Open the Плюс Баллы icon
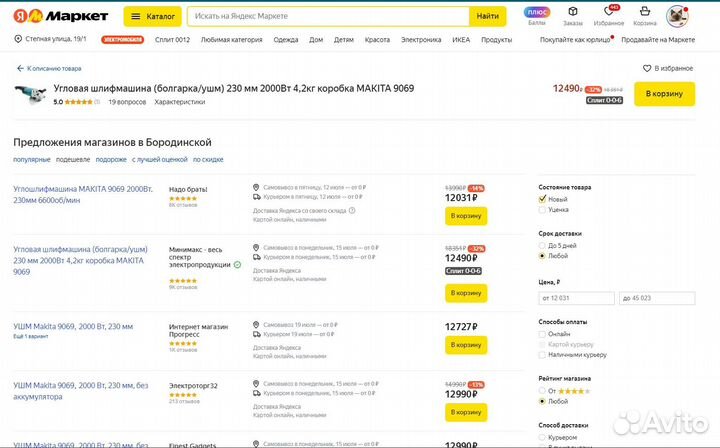Viewport: 720px width, 448px height. 537,16
